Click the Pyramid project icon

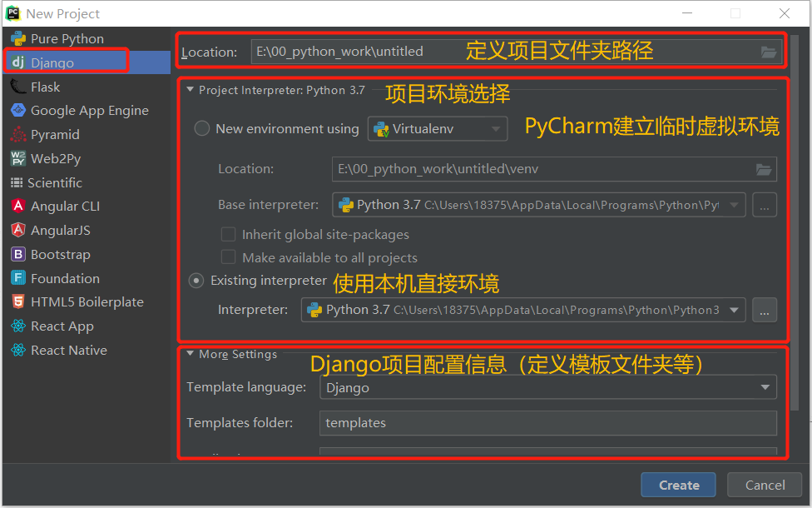point(18,134)
